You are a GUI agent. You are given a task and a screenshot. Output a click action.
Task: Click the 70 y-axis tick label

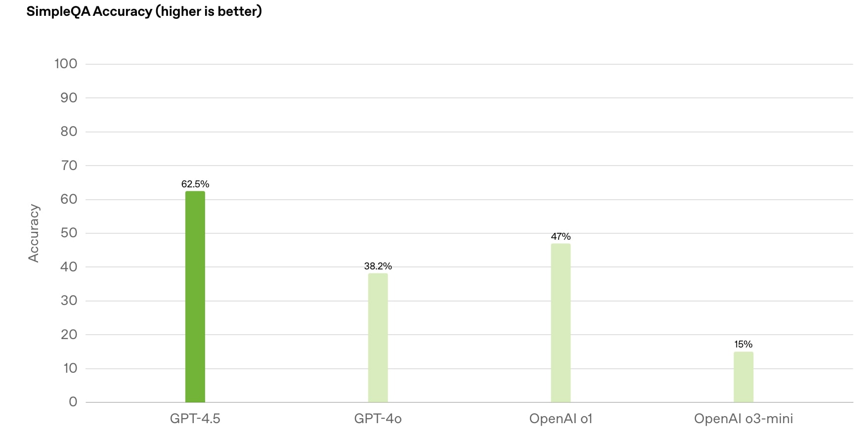point(69,166)
